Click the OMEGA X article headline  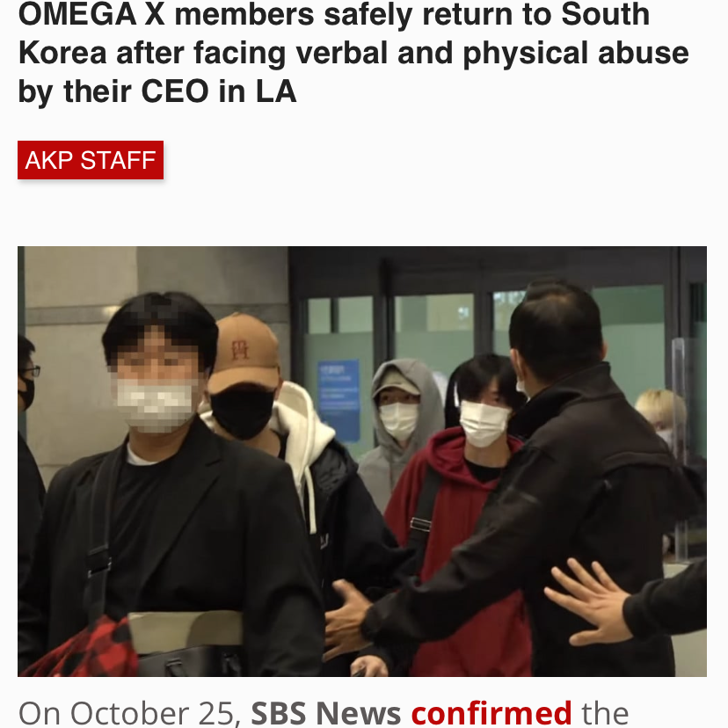pos(353,53)
